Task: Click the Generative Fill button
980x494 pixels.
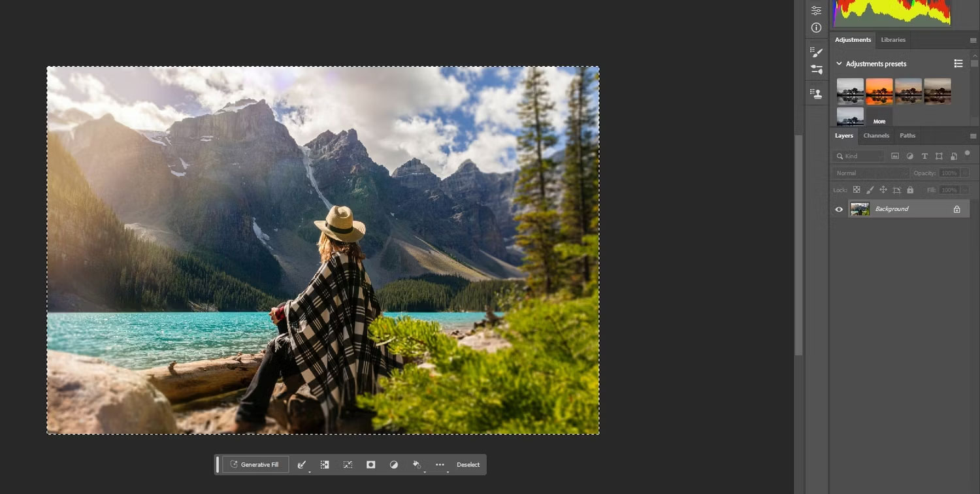Action: tap(255, 465)
